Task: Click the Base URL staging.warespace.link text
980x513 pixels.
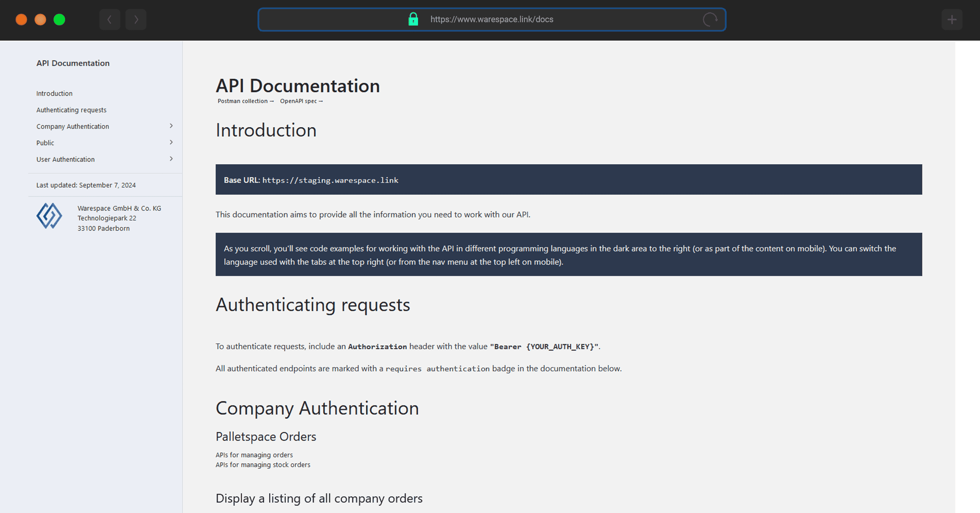Action: coord(330,180)
